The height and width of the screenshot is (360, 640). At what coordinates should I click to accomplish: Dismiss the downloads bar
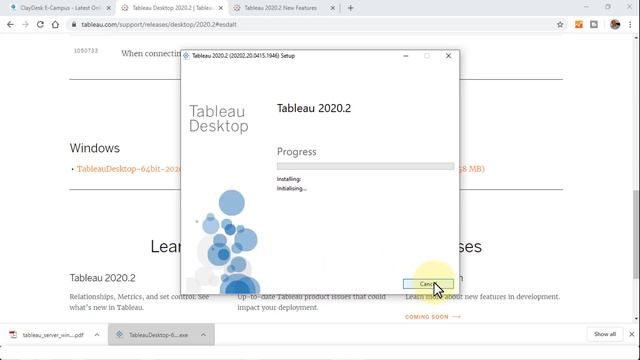pos(631,334)
